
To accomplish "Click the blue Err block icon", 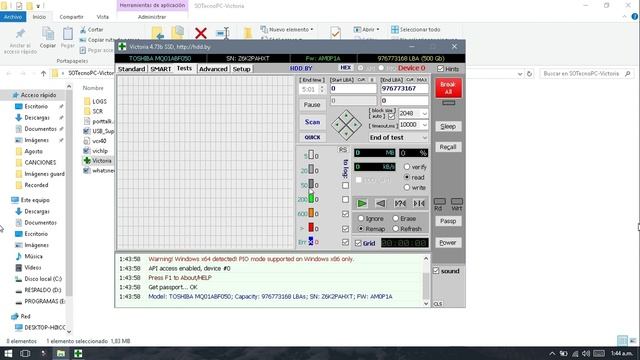I will pyautogui.click(x=311, y=242).
